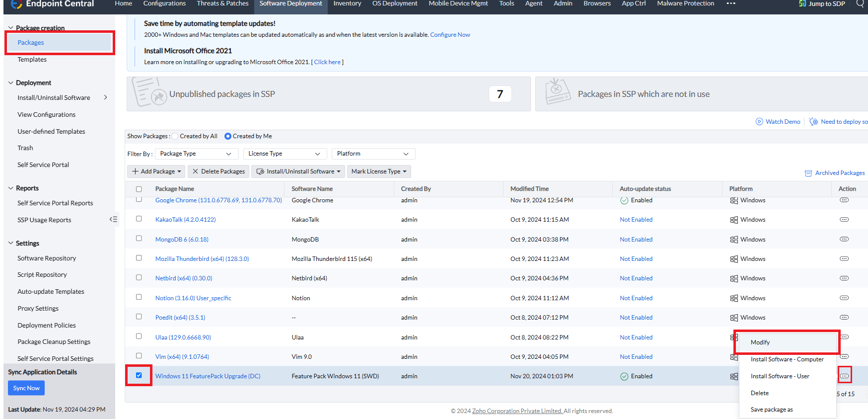This screenshot has height=419, width=868.
Task: Choose Install Software - Computer menu option
Action: pos(788,359)
